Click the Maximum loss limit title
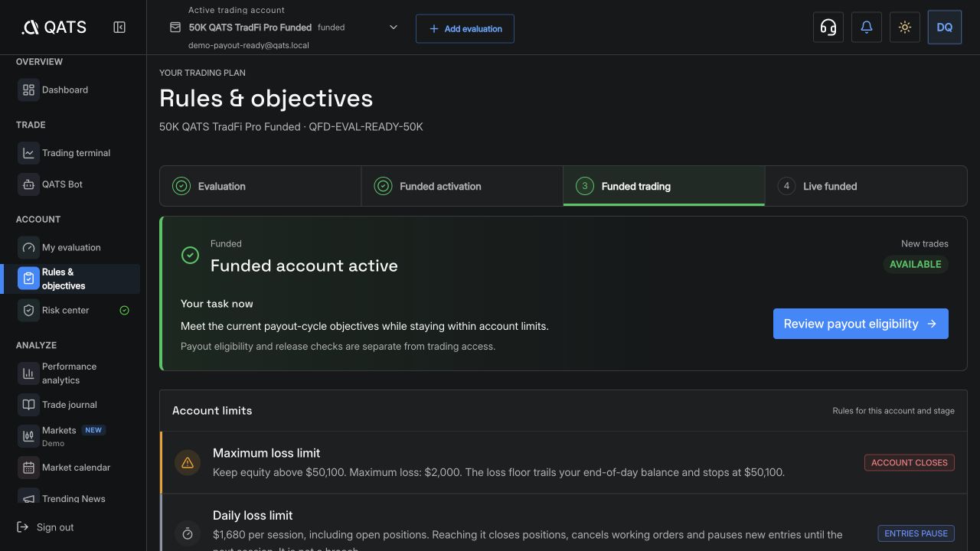This screenshot has width=980, height=551. 266,453
